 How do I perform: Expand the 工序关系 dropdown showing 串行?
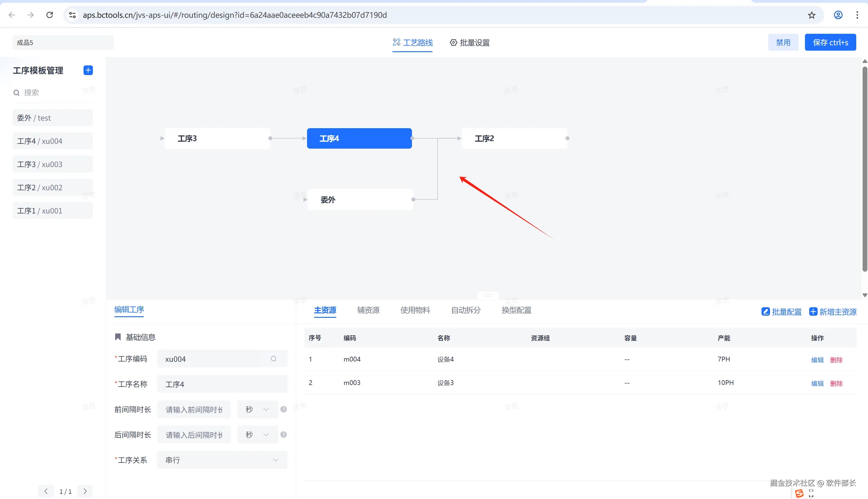click(x=222, y=460)
